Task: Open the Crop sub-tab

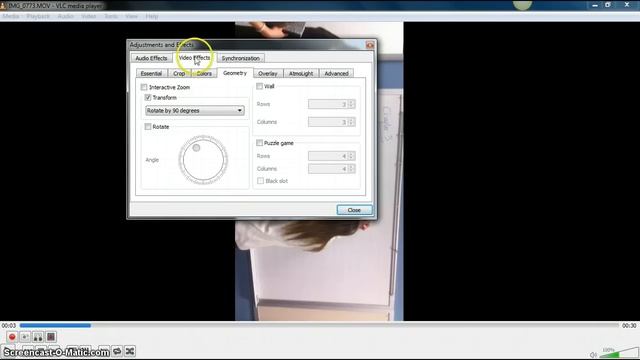Action: (179, 73)
